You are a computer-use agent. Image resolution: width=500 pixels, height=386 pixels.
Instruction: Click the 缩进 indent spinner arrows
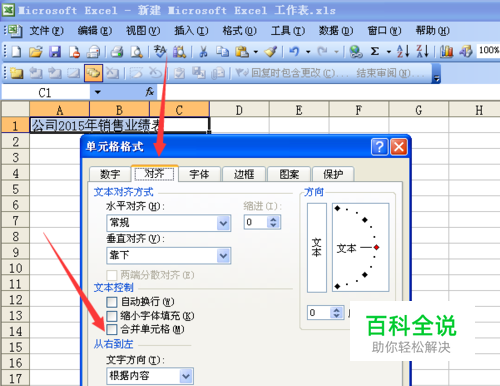click(273, 222)
